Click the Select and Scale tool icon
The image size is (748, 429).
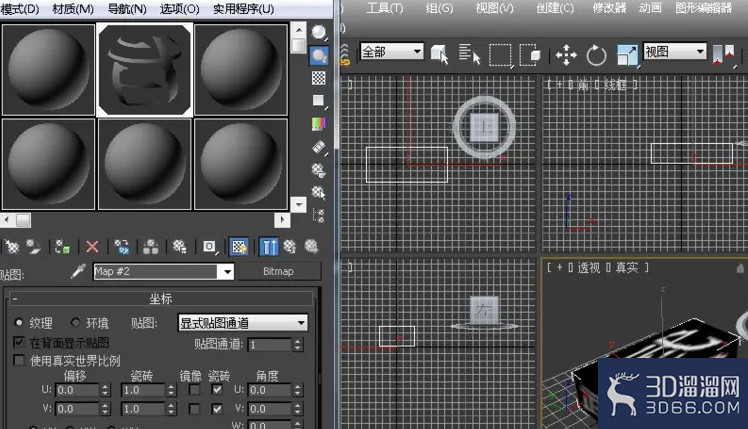(627, 55)
